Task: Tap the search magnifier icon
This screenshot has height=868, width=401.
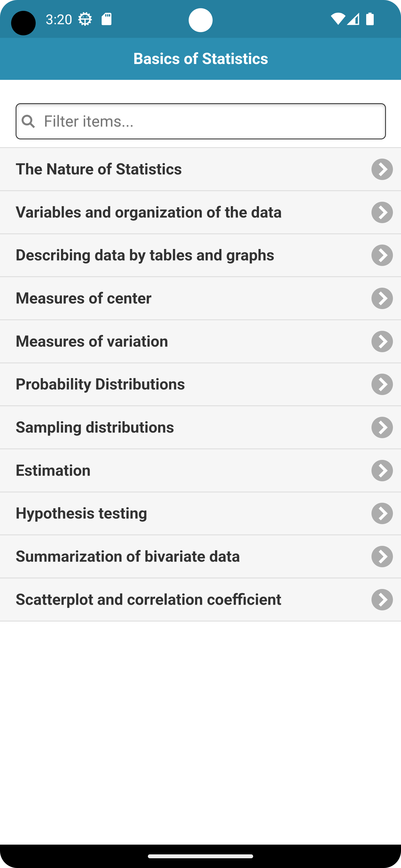Action: (28, 121)
